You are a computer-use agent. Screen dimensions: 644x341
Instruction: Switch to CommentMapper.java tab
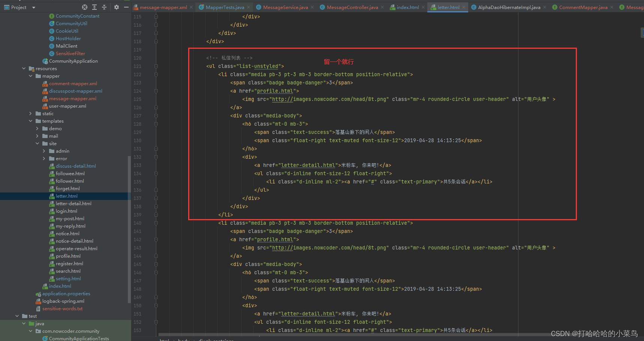(583, 7)
